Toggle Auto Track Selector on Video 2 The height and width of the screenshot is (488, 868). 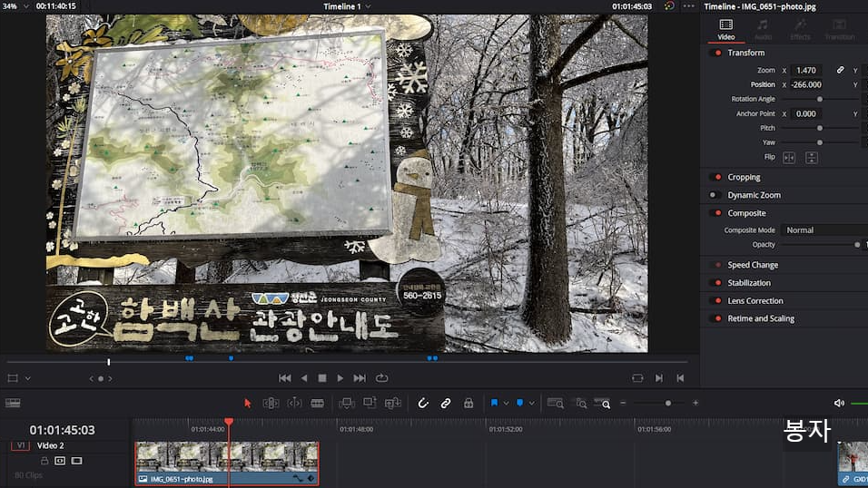tap(60, 461)
